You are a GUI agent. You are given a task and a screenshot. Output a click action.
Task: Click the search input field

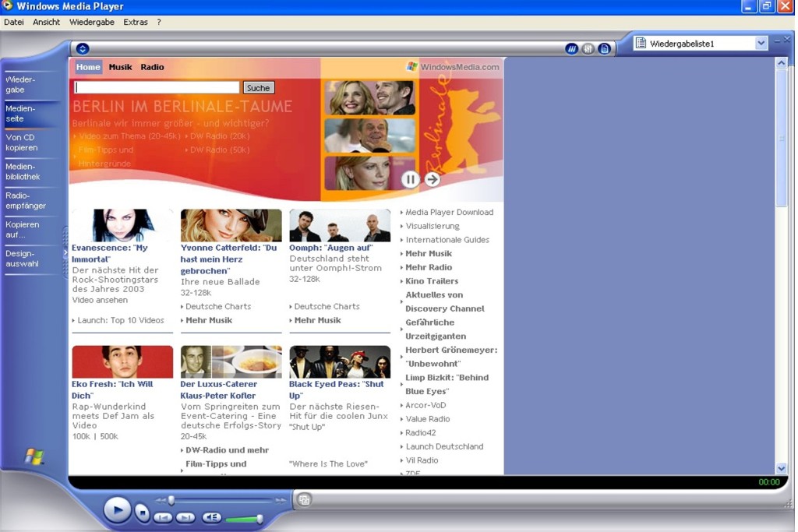[x=157, y=87]
